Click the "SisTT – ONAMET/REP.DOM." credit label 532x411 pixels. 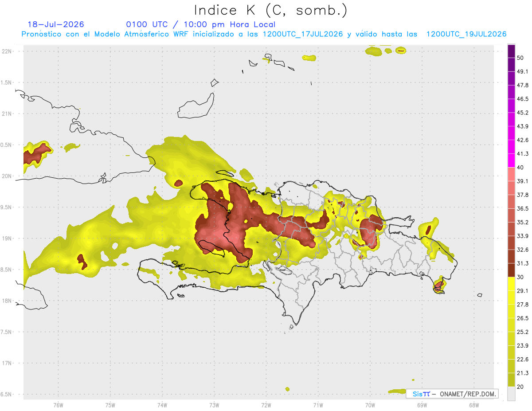(452, 394)
